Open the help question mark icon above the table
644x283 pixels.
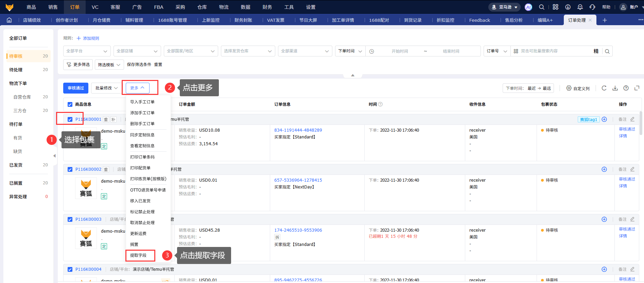coord(626,88)
